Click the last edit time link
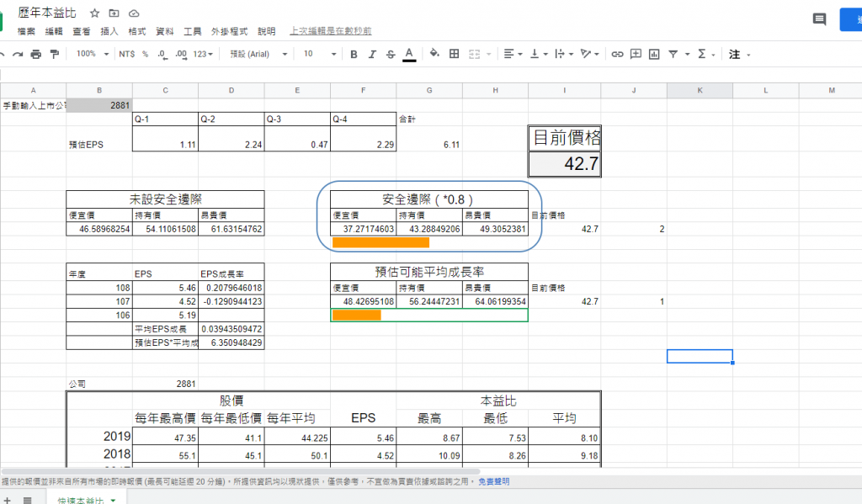862x504 pixels. (x=330, y=31)
